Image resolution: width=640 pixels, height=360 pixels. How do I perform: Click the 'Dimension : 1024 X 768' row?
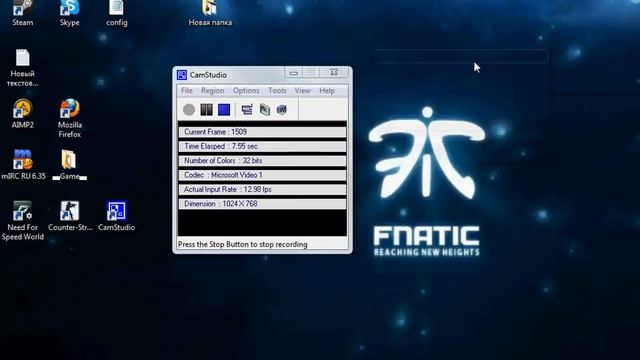[262, 204]
